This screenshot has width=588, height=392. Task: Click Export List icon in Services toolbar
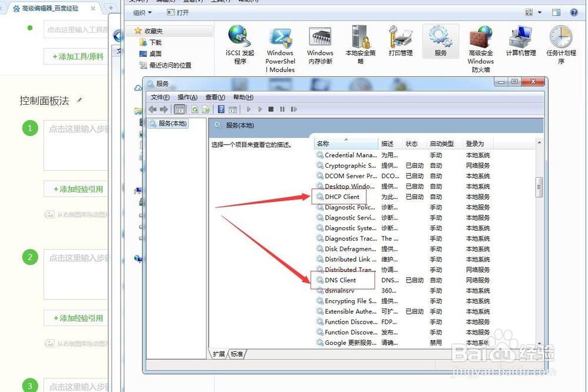pos(206,109)
